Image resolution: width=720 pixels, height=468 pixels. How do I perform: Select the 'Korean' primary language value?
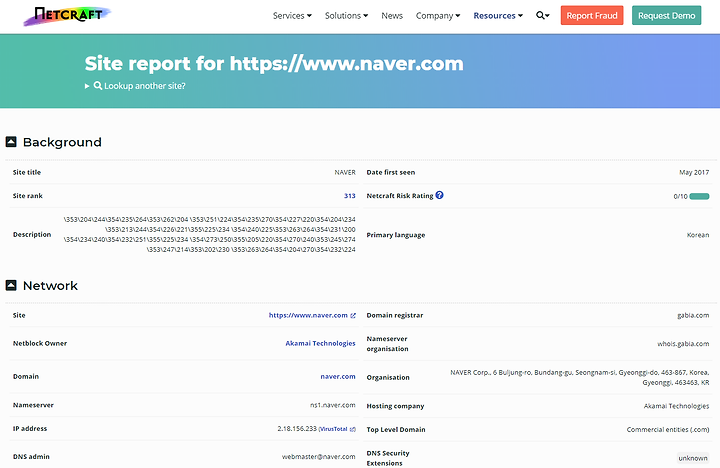point(698,235)
